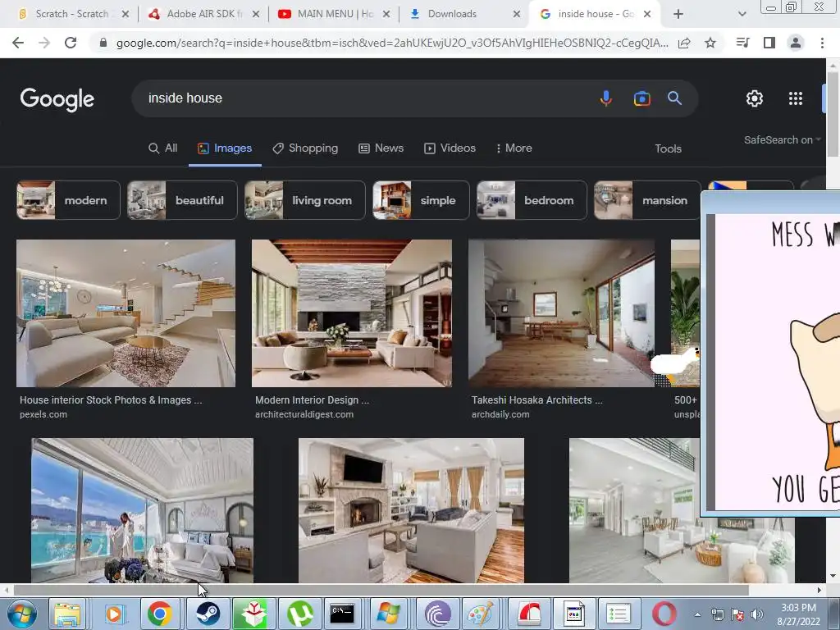840x630 pixels.
Task: Click the Chrome taskbar icon
Action: (160, 614)
